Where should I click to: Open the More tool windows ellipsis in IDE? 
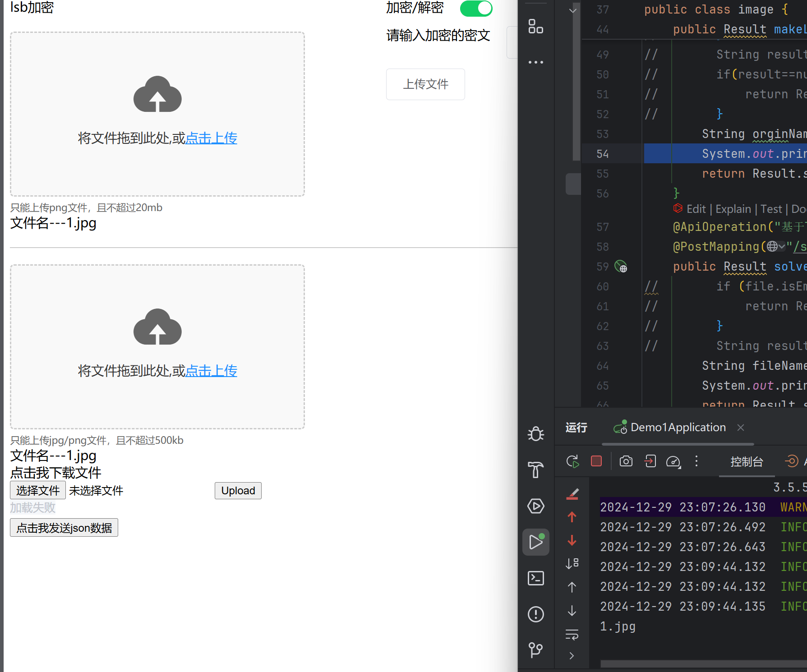[536, 62]
